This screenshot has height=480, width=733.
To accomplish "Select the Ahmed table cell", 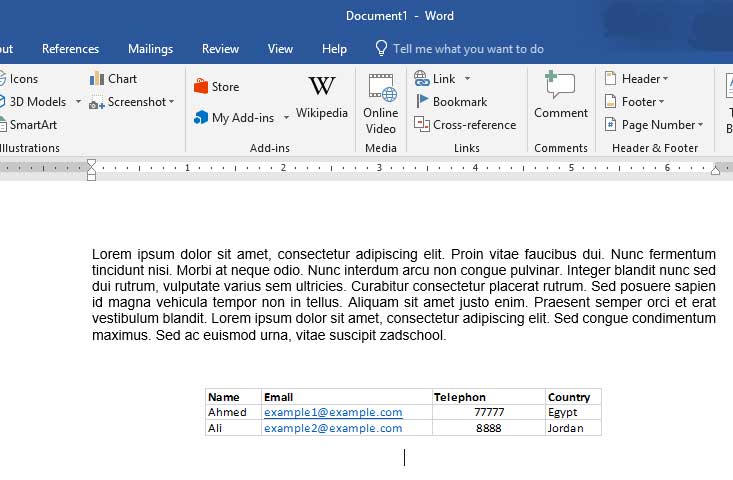I will coord(233,412).
